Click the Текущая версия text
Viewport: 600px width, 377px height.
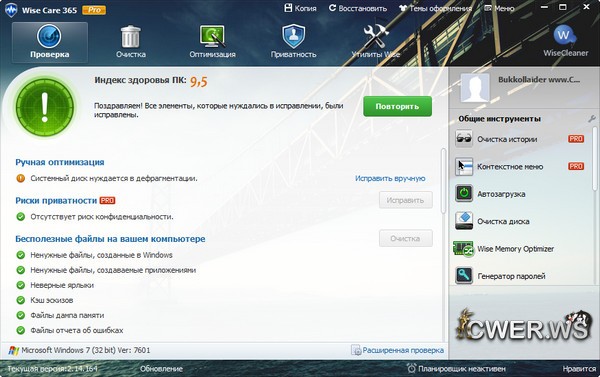point(52,369)
